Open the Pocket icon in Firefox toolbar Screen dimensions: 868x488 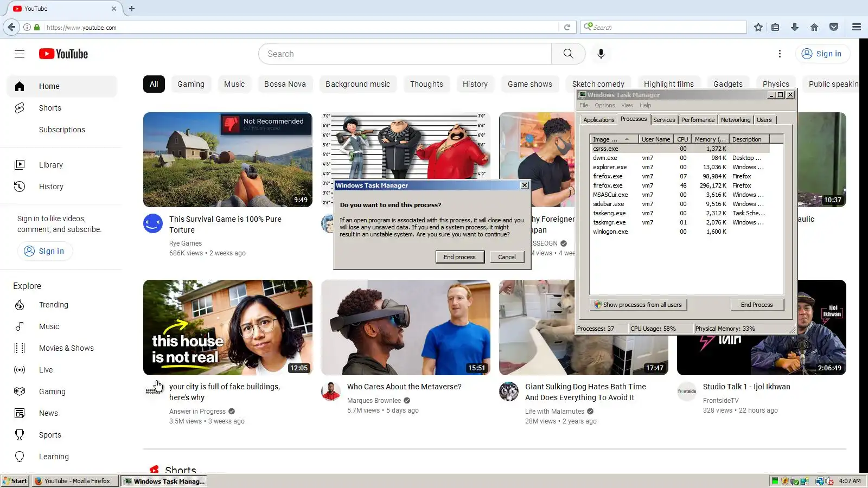(x=834, y=27)
